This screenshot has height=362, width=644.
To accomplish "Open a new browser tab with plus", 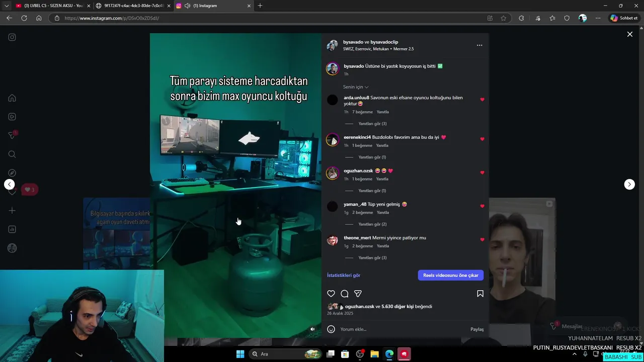I will pyautogui.click(x=260, y=6).
